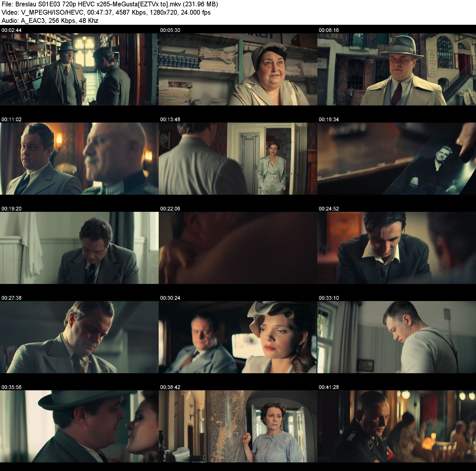476x471 pixels.
Task: Open the 00:30:24 frame with woman in hat
Action: pyautogui.click(x=238, y=337)
